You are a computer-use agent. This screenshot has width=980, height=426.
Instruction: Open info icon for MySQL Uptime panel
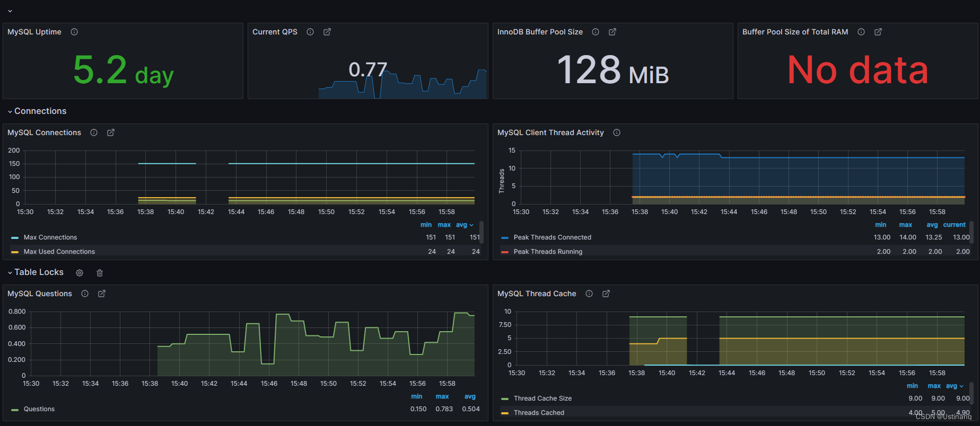tap(74, 32)
